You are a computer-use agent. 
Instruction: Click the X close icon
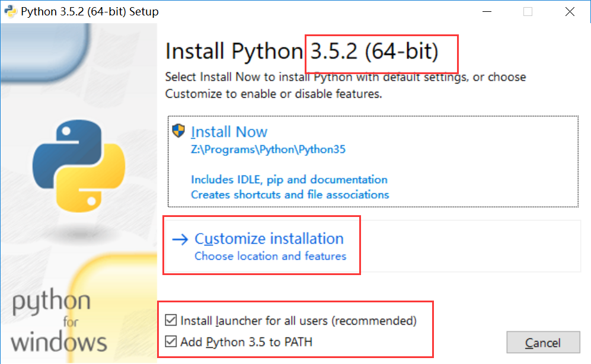pos(569,11)
